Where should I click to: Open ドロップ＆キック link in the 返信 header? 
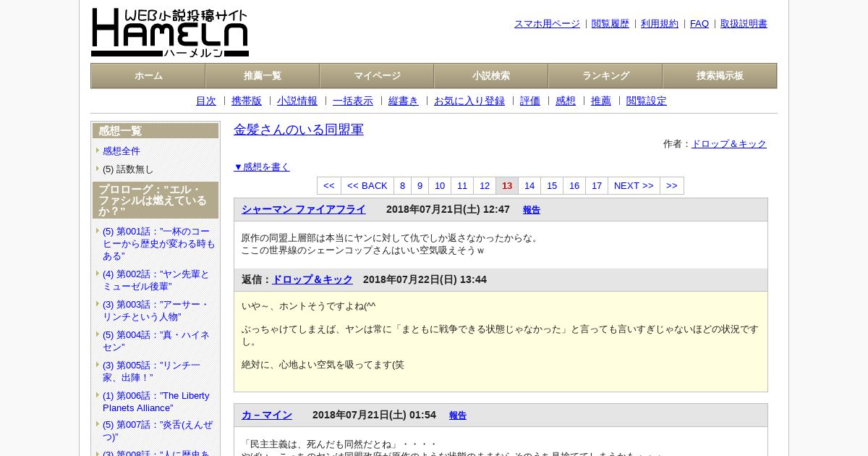click(x=312, y=279)
